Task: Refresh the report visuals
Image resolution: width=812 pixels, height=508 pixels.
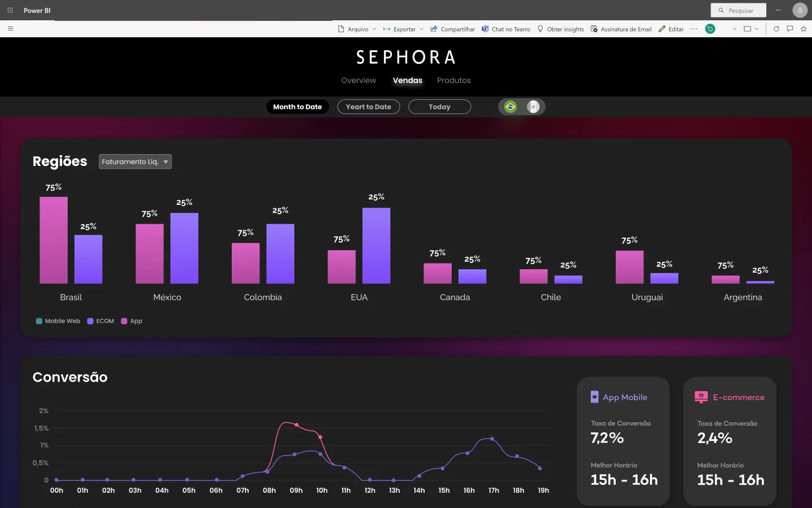Action: click(x=776, y=29)
